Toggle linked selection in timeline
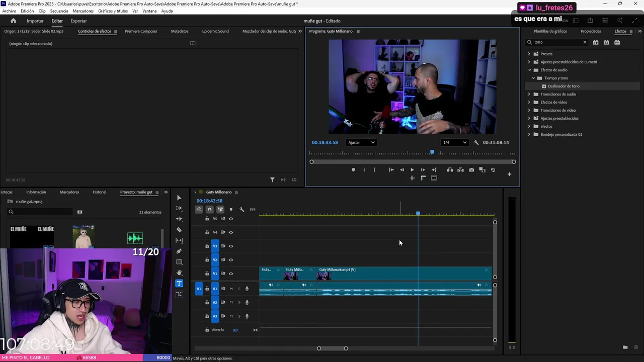Screen dimensions: 644x362 point(220,210)
